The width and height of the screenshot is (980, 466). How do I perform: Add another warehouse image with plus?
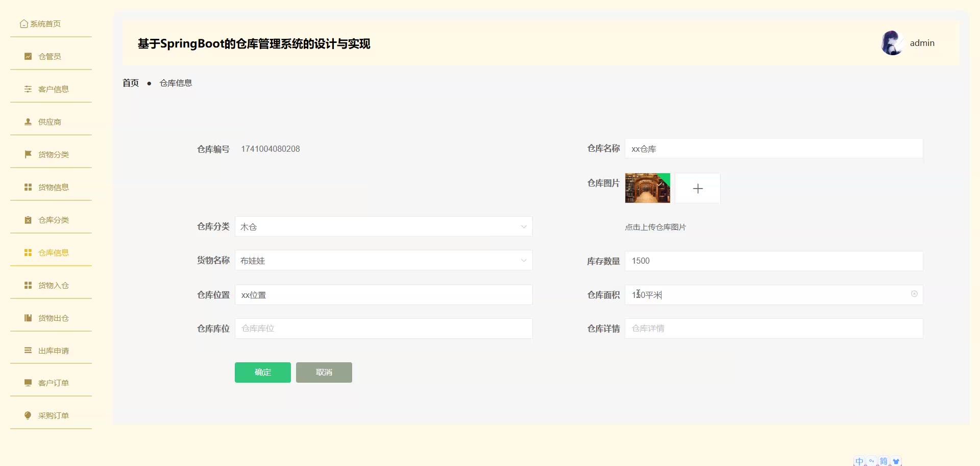tap(698, 188)
